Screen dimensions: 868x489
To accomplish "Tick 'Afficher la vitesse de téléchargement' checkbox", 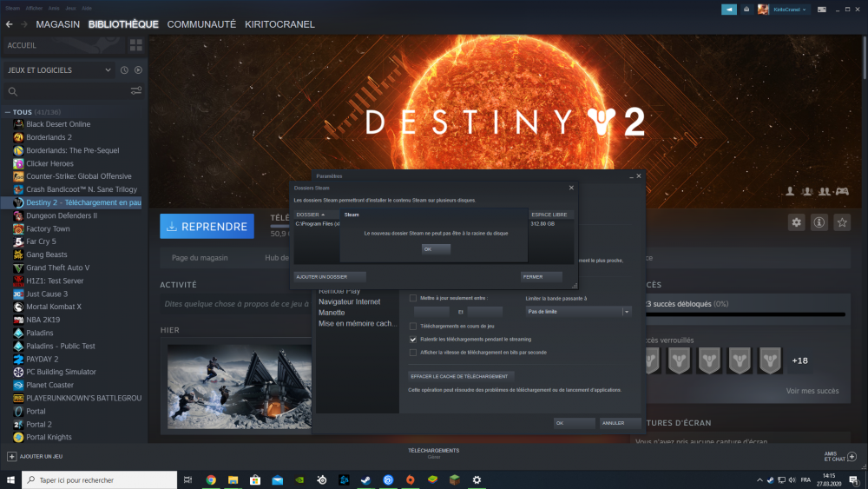I will tap(413, 352).
